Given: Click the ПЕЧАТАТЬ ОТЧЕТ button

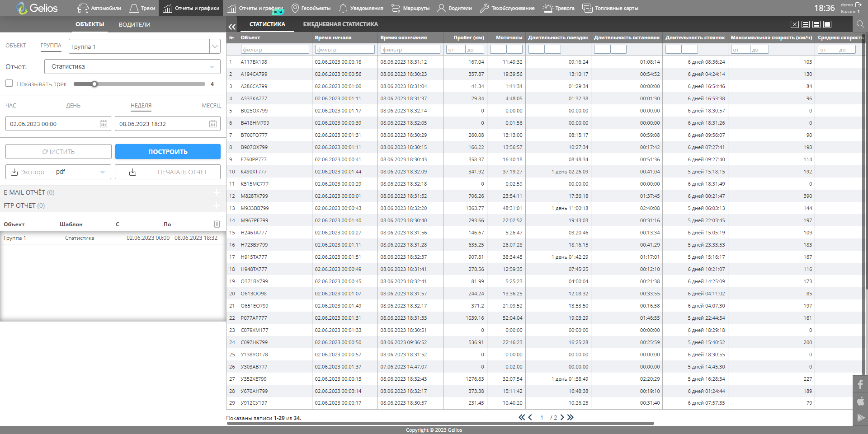Looking at the screenshot, I should [x=168, y=172].
